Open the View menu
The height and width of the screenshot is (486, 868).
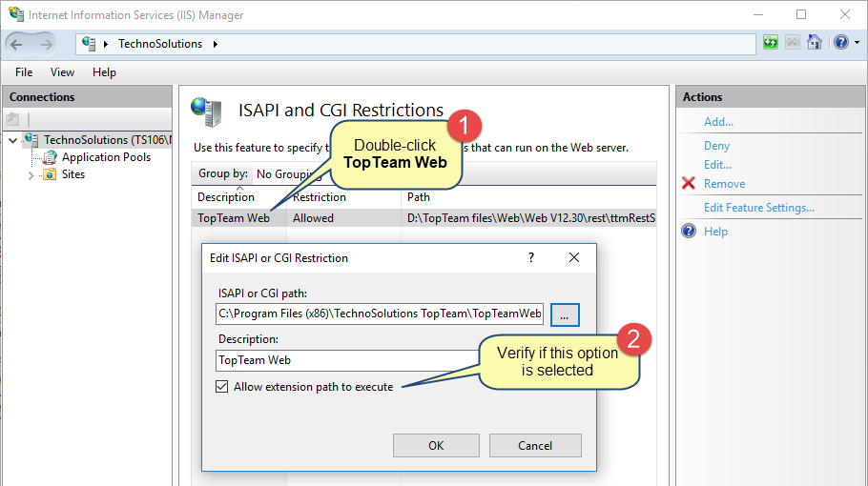pos(62,72)
